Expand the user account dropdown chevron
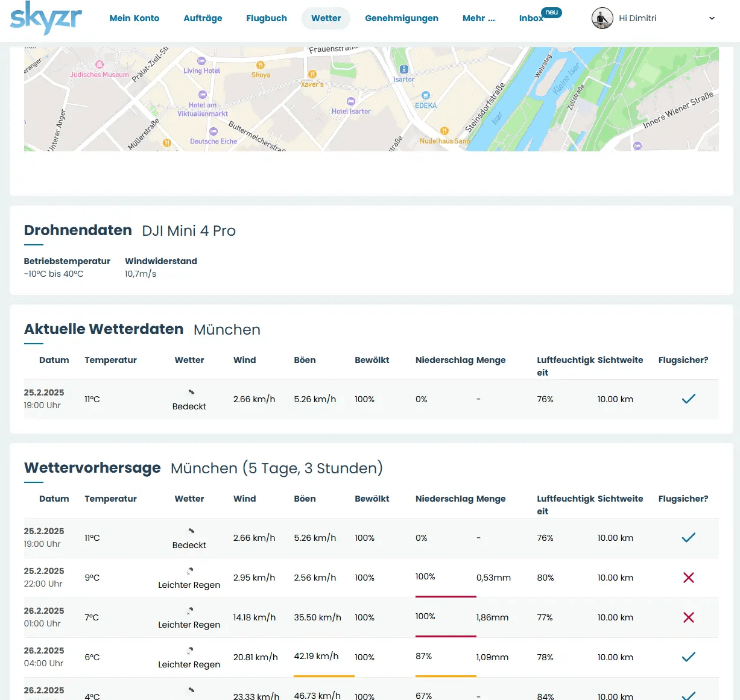The width and height of the screenshot is (740, 700). (712, 18)
